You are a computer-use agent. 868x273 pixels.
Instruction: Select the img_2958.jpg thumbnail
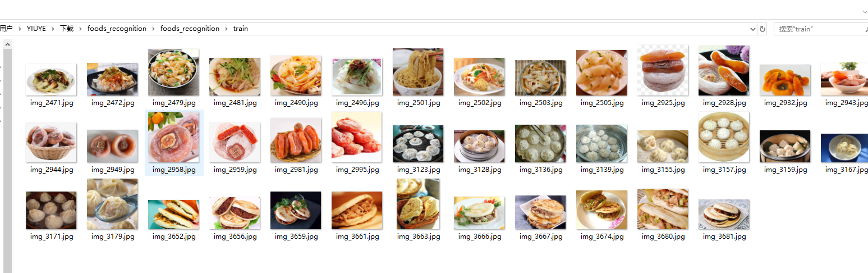(174, 137)
